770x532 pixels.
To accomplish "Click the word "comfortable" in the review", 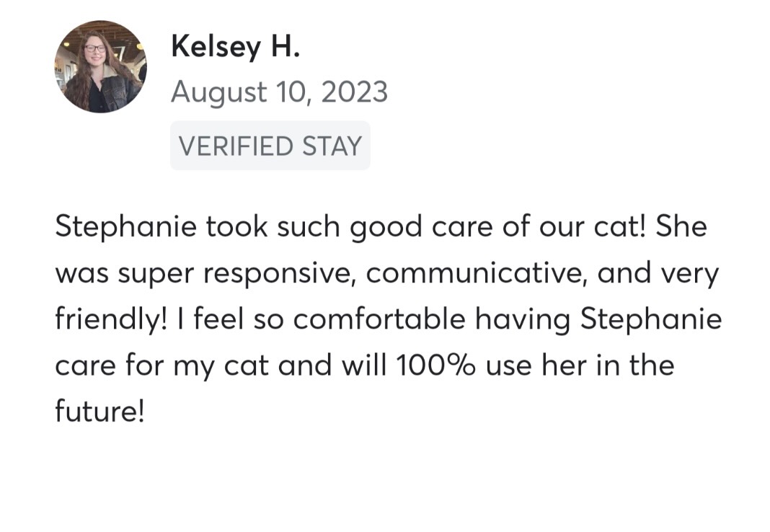I will (x=380, y=319).
